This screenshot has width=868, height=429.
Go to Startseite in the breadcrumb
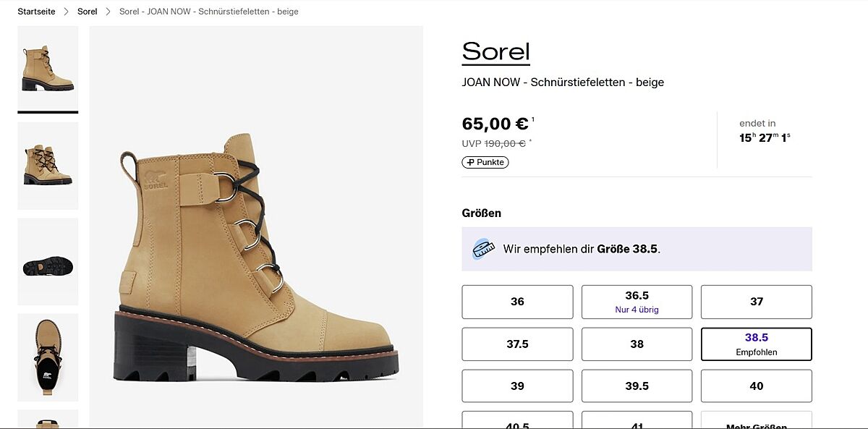[x=36, y=12]
